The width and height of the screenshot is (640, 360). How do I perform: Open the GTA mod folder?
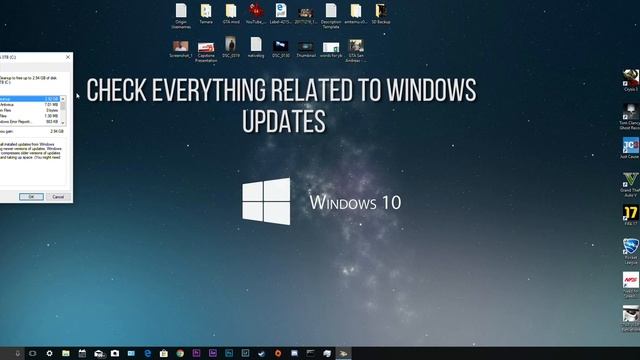231,14
